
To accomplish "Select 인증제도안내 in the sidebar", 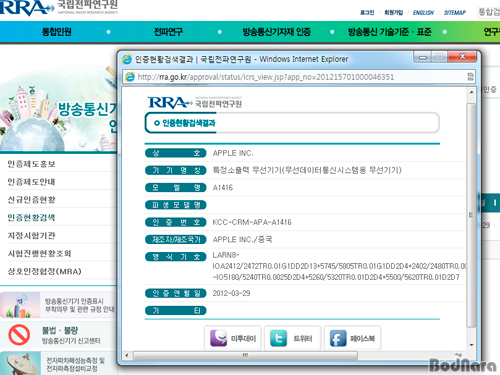I will (31, 182).
